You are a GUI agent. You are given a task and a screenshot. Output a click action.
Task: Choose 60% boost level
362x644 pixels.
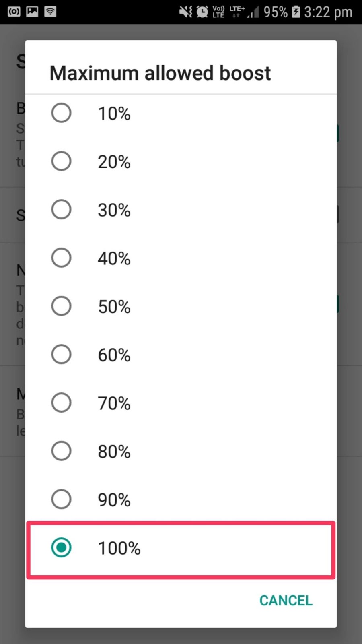click(61, 354)
